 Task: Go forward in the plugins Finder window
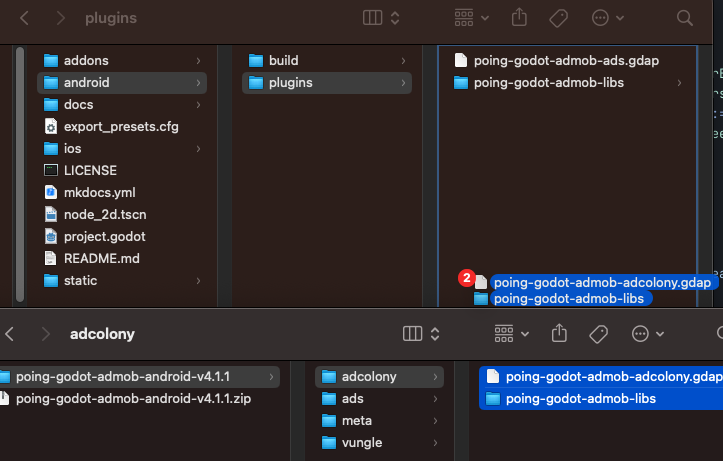60,18
